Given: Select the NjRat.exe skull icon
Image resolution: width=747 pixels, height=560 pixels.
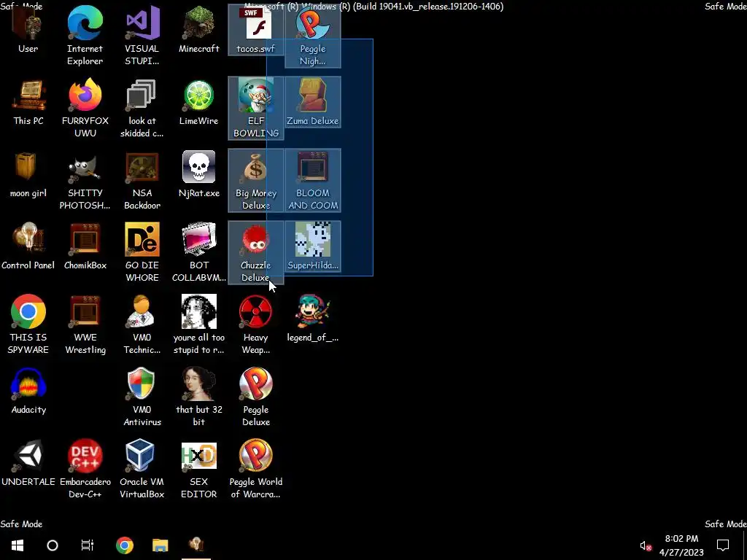Looking at the screenshot, I should pos(199,174).
